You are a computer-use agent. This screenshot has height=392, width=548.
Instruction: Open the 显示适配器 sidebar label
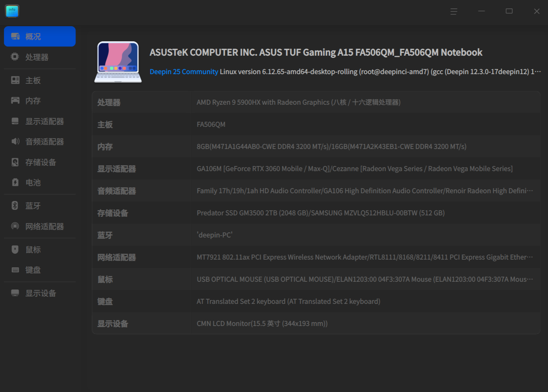[45, 121]
